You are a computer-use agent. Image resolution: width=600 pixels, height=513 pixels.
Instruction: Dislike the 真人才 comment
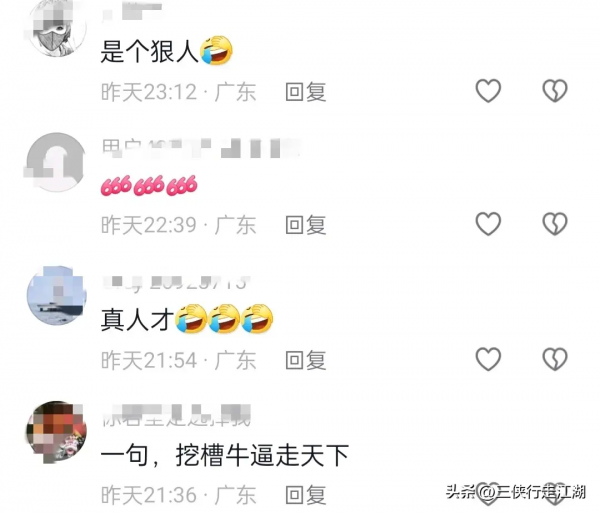(555, 359)
